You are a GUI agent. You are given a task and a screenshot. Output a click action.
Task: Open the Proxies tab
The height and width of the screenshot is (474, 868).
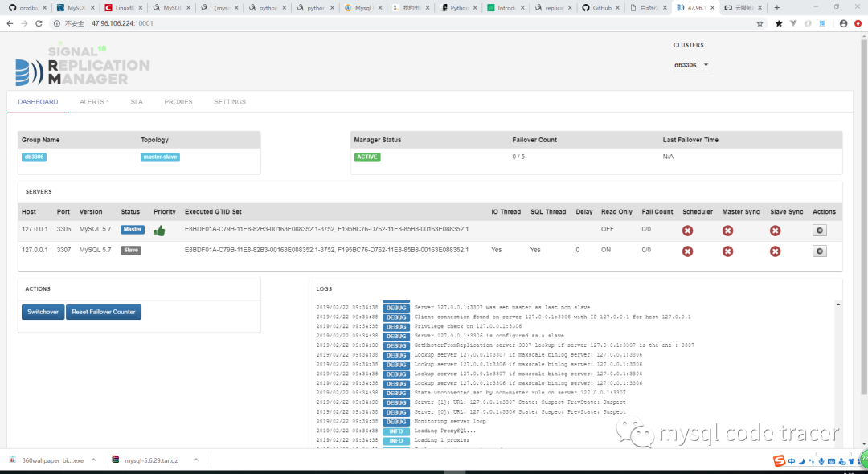pos(178,102)
